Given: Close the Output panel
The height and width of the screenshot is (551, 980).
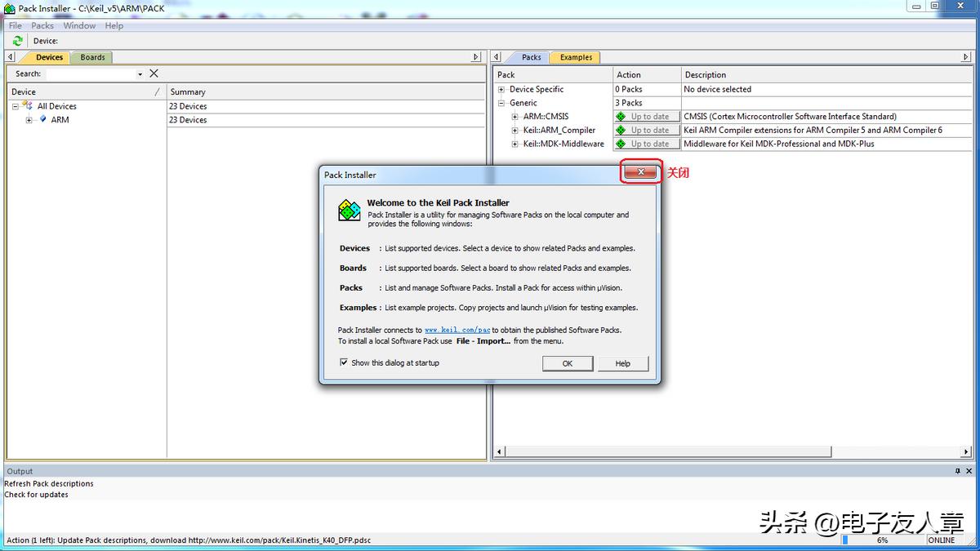Looking at the screenshot, I should [969, 471].
